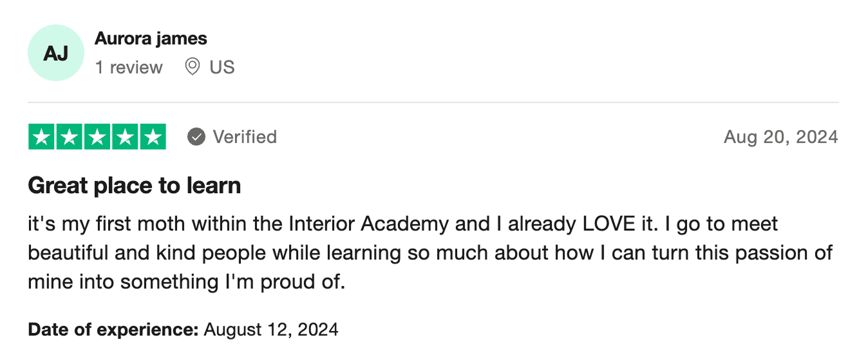
Task: Click the first green rating star
Action: (x=42, y=137)
